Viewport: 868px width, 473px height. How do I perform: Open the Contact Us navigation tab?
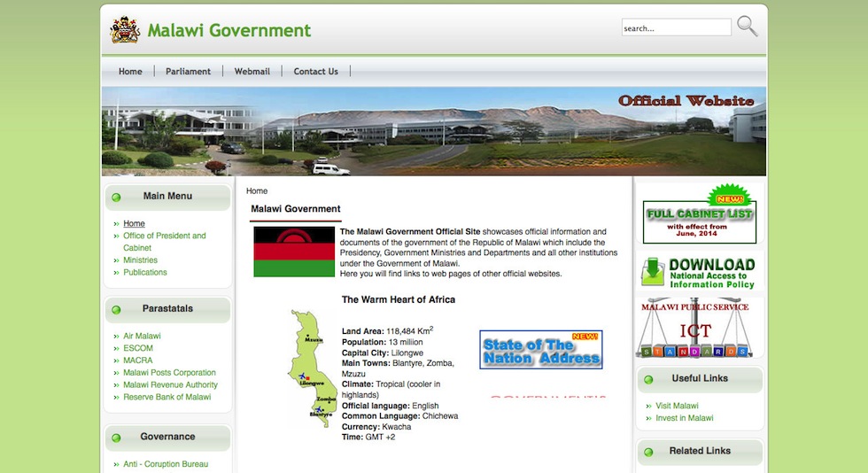point(315,72)
